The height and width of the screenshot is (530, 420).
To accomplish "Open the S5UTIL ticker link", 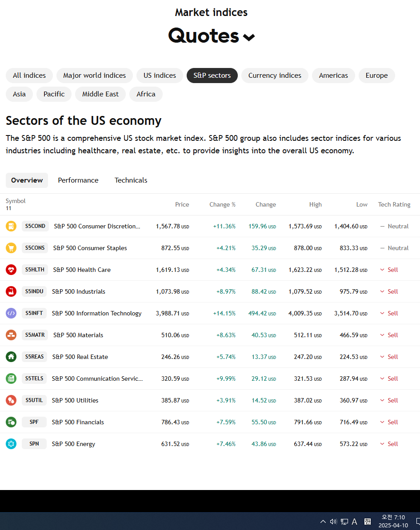I will click(x=34, y=400).
